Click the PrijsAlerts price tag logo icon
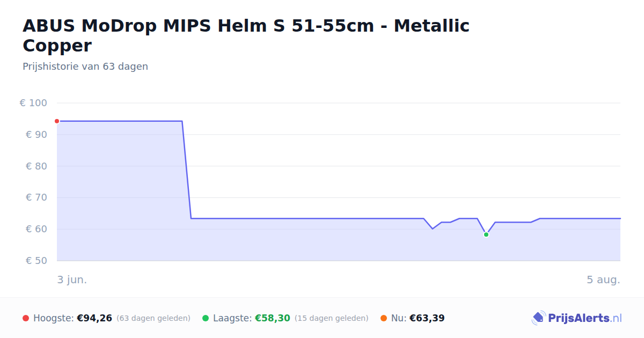This screenshot has height=338, width=644. tap(538, 318)
